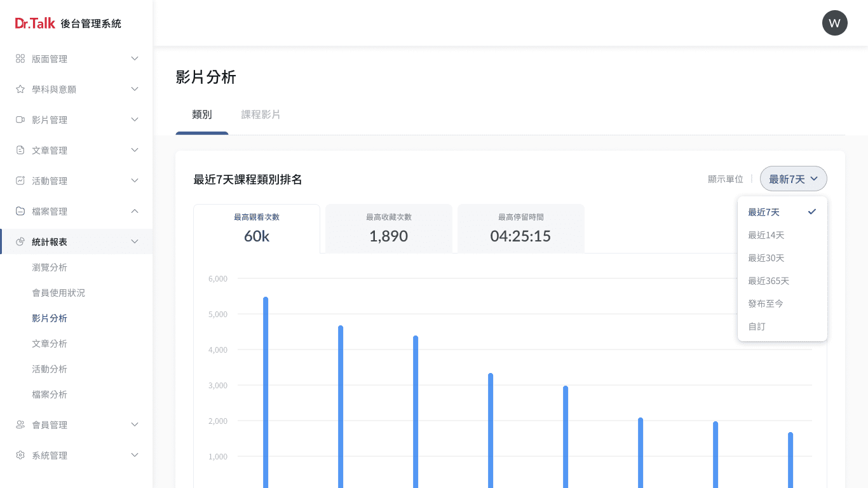Collapse the 檔案管理 section chevron

[x=135, y=211]
